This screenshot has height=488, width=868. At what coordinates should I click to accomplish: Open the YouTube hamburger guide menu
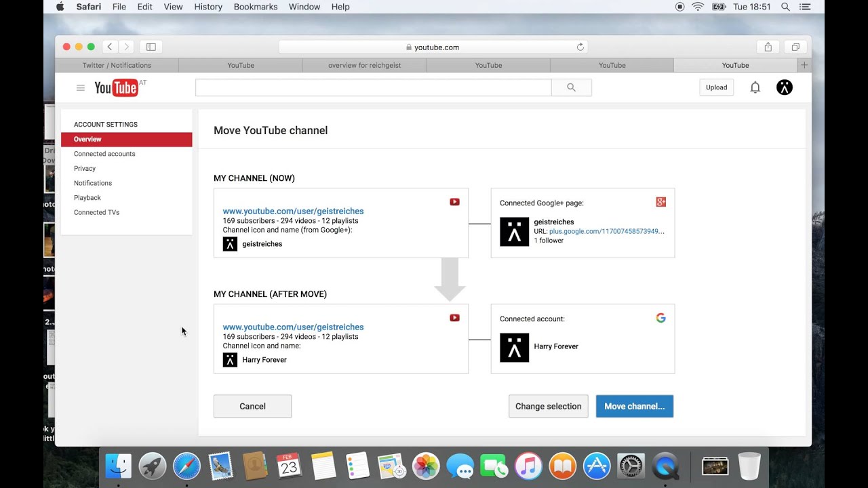(81, 87)
